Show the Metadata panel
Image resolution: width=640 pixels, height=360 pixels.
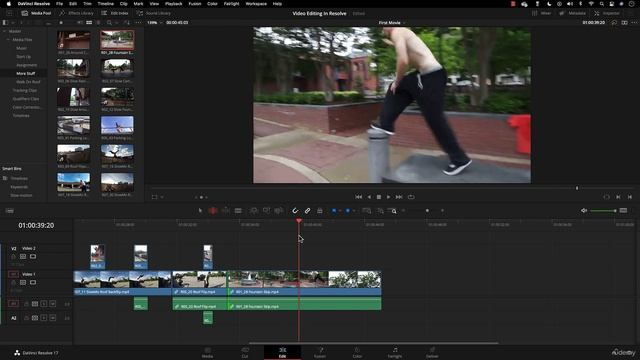coord(572,13)
